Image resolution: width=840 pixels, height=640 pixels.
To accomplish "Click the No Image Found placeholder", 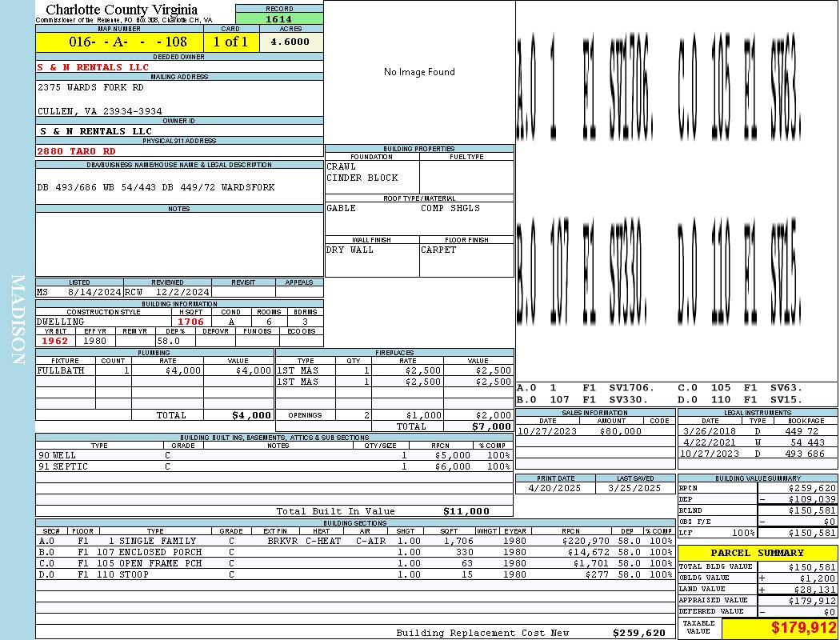I will coord(419,72).
